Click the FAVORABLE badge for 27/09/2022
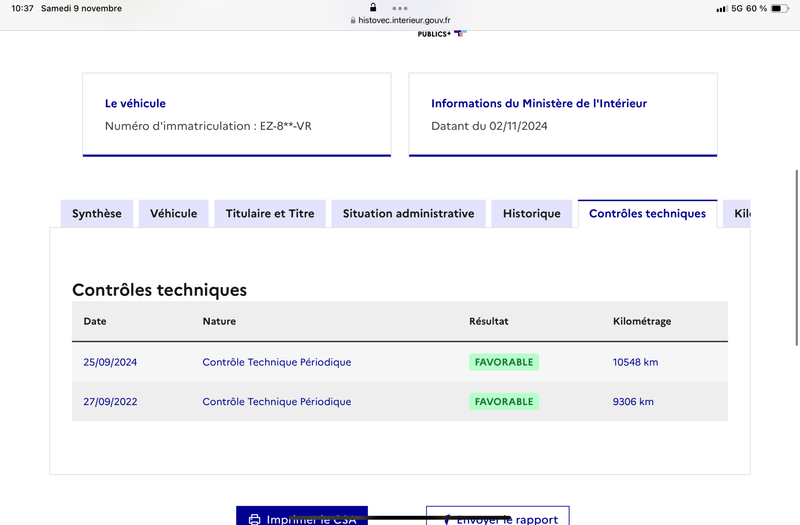 tap(504, 402)
